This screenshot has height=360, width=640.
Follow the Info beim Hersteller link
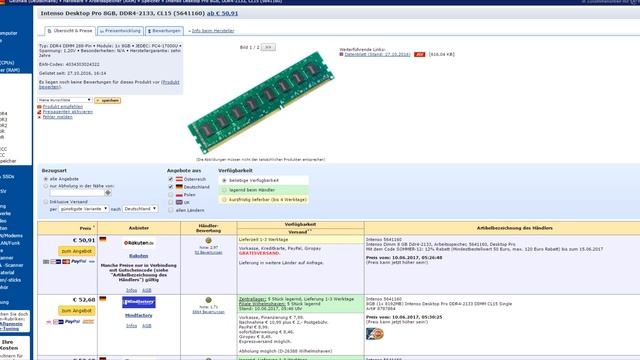click(x=213, y=31)
